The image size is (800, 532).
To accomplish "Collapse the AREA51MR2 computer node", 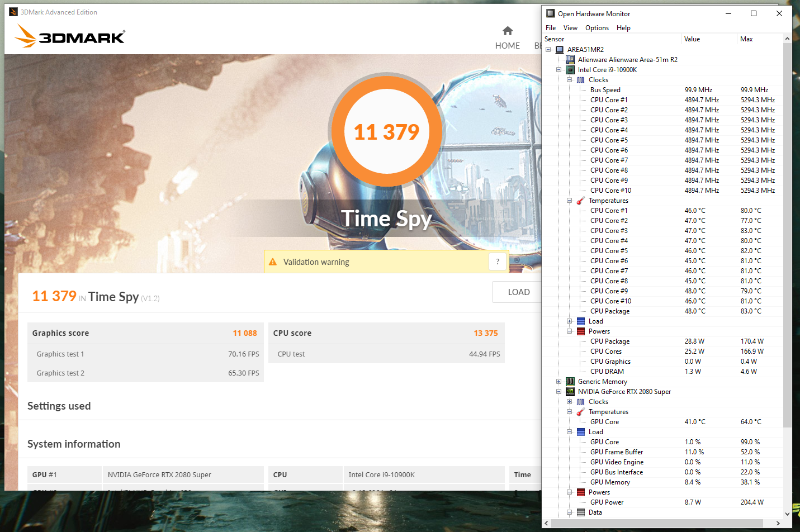I will tap(548, 50).
